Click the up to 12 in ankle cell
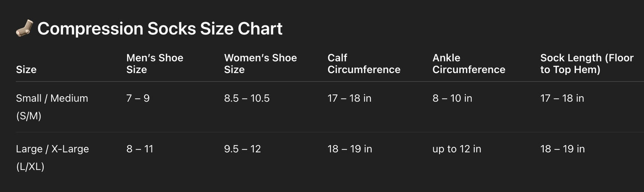This screenshot has height=192, width=644. tap(456, 149)
